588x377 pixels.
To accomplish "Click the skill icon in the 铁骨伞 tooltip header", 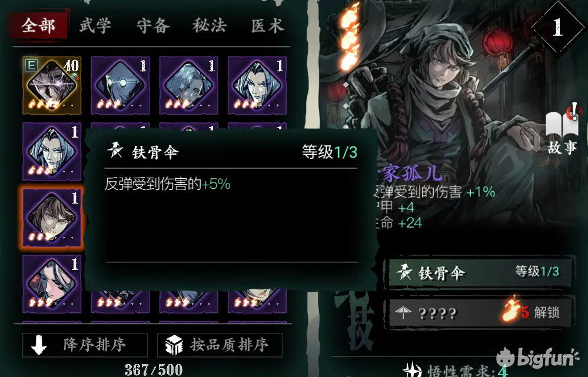I will (x=115, y=151).
